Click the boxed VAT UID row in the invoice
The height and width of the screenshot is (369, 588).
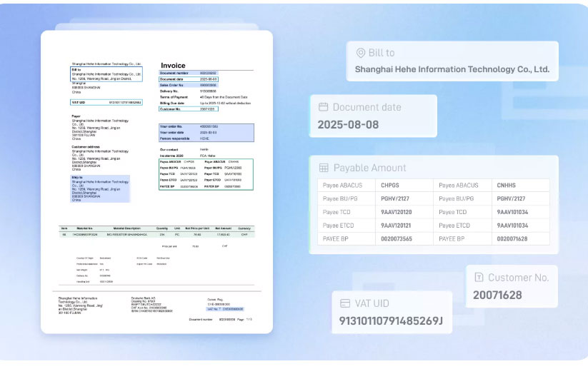(x=106, y=102)
